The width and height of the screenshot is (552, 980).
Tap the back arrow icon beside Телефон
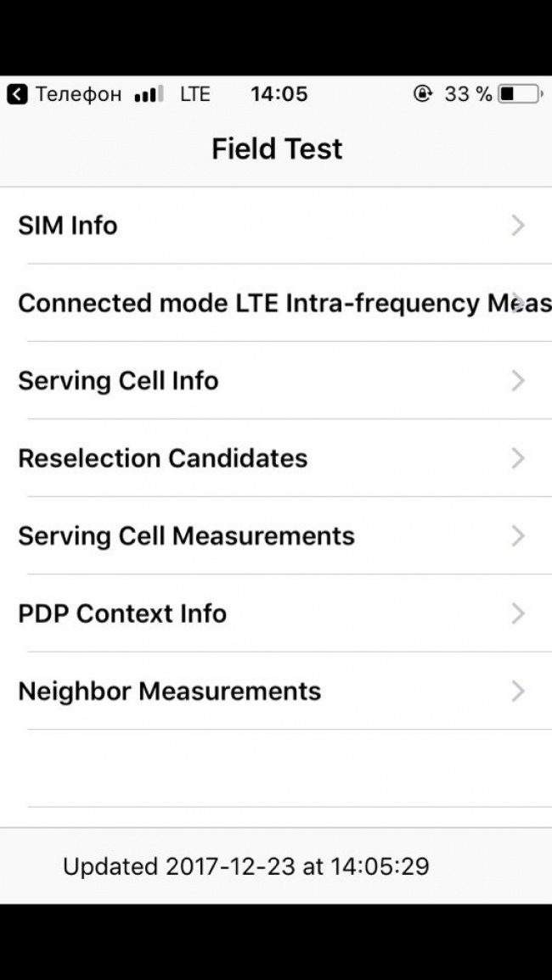pyautogui.click(x=18, y=94)
